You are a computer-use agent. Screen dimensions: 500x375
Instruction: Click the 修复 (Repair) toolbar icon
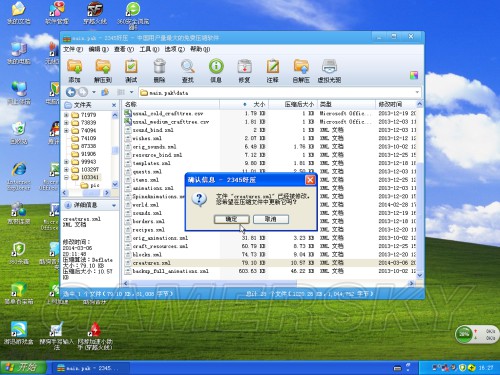[244, 67]
